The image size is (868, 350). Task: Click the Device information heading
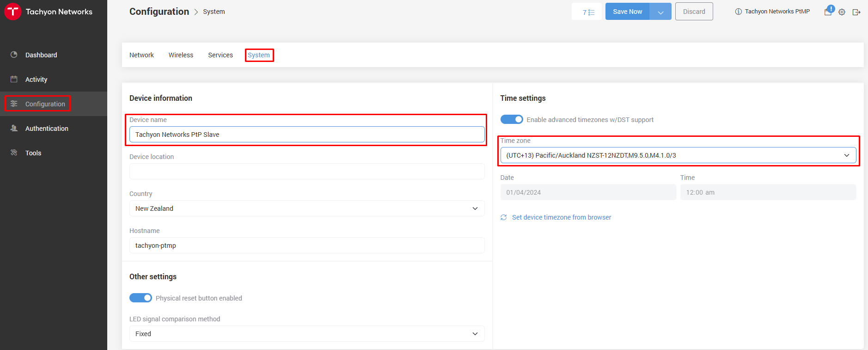(161, 98)
